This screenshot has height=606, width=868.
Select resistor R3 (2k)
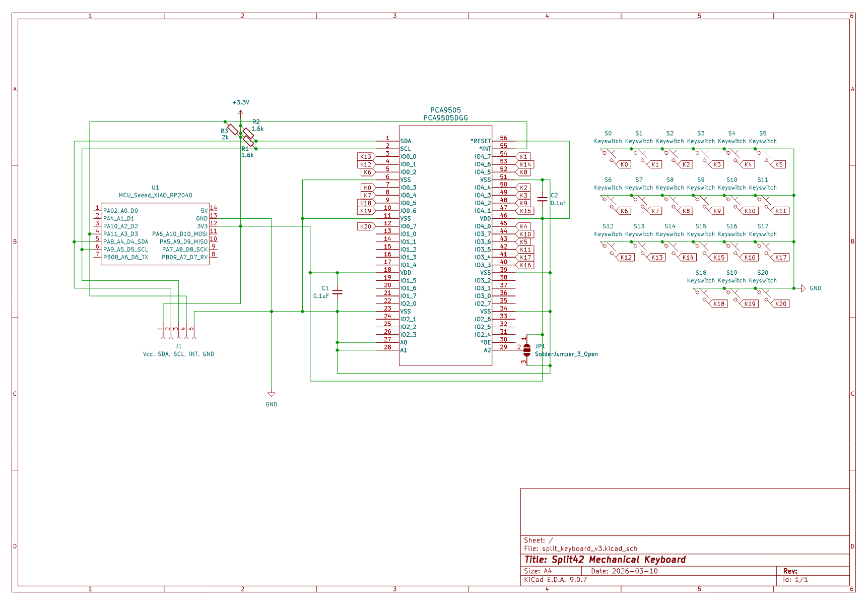[x=232, y=129]
